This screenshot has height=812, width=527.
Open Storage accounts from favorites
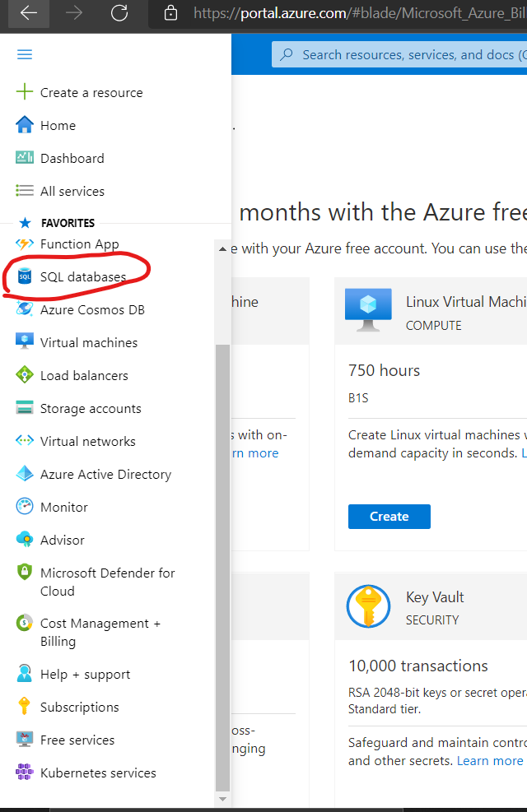[x=91, y=409]
